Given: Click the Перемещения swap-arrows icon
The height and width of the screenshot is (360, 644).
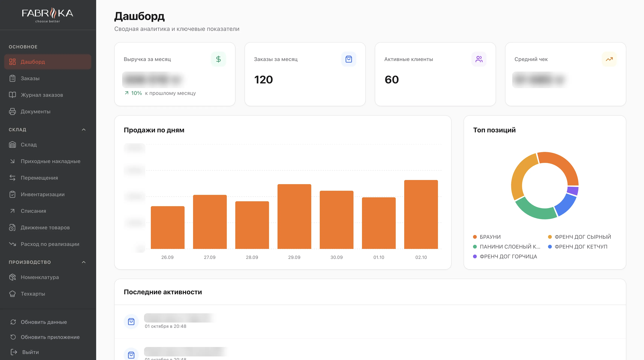Looking at the screenshot, I should (12, 178).
